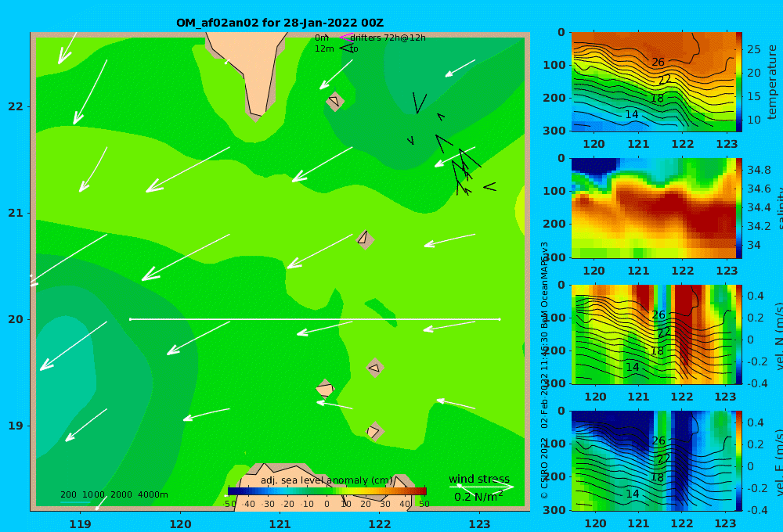Click the 'vel. N (m/s)' colorbar label
This screenshot has height=532, width=783.
click(779, 336)
